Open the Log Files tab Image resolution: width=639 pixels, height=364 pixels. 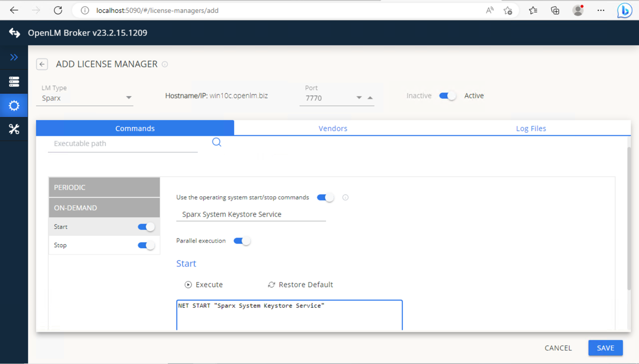pos(531,128)
